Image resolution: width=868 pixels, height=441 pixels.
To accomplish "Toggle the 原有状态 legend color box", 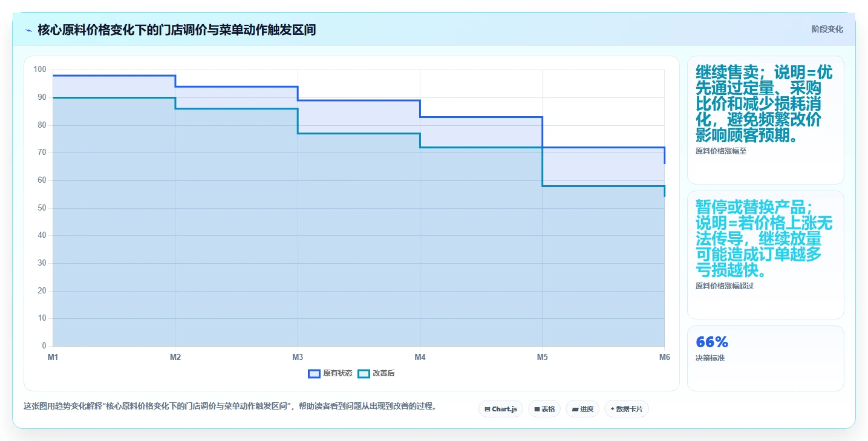I will click(x=314, y=373).
